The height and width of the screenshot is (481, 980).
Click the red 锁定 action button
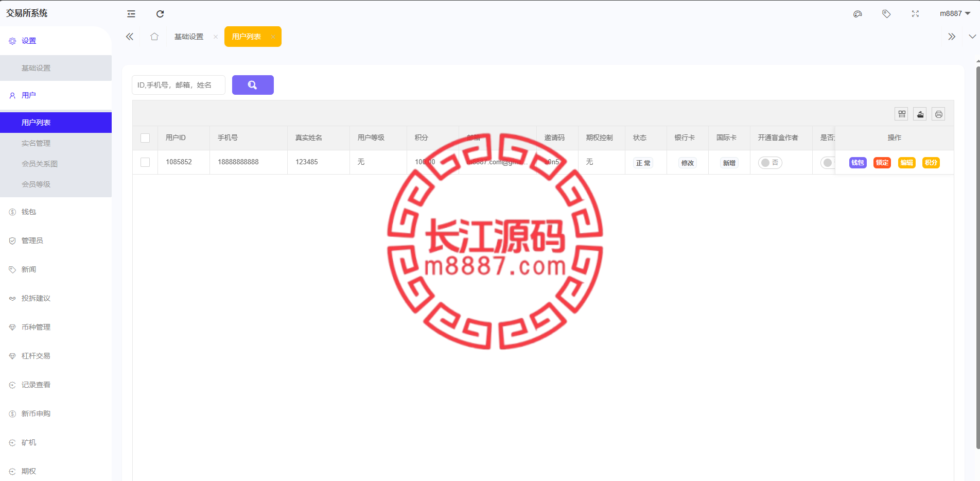(882, 163)
